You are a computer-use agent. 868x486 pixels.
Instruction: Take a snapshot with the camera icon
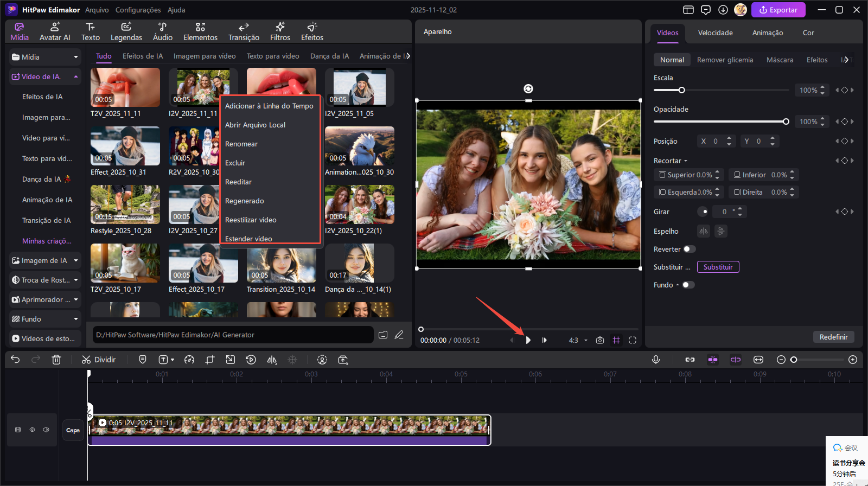(x=599, y=340)
